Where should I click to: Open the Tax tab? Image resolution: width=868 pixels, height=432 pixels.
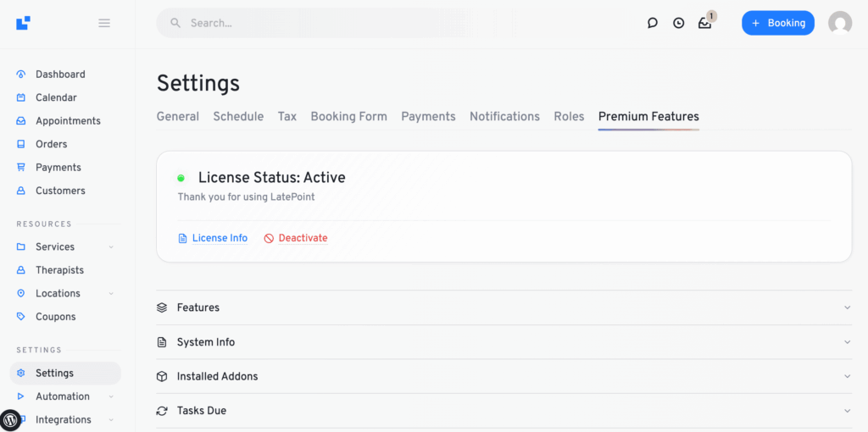(287, 117)
